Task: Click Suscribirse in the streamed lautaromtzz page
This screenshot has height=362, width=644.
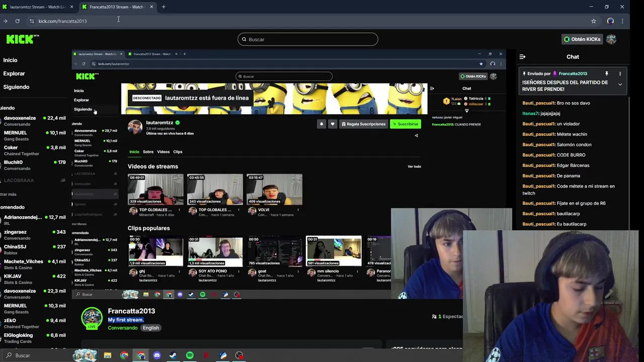Action: (x=406, y=124)
